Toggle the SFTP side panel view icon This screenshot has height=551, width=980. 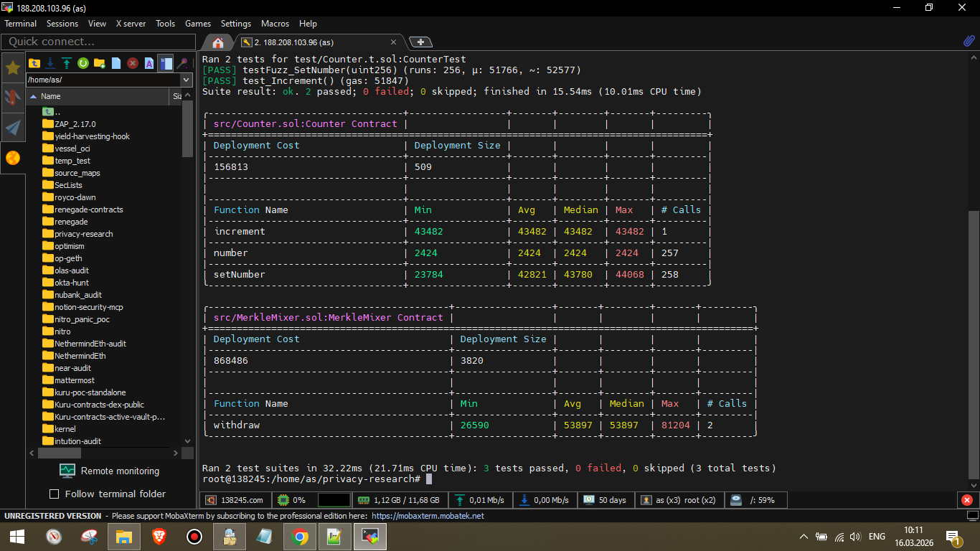166,63
